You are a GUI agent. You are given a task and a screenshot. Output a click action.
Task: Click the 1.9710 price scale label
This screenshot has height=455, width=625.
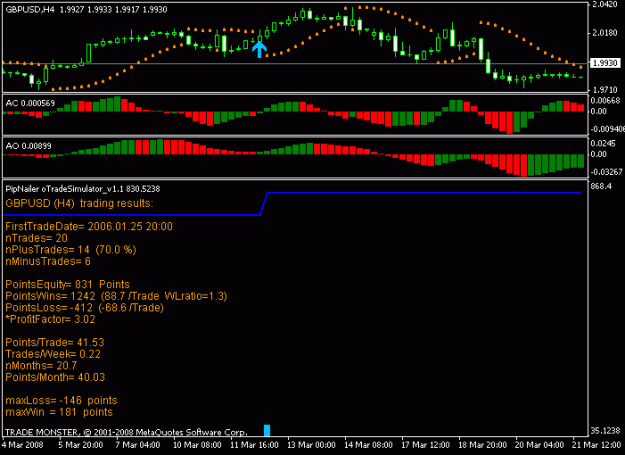[x=605, y=90]
